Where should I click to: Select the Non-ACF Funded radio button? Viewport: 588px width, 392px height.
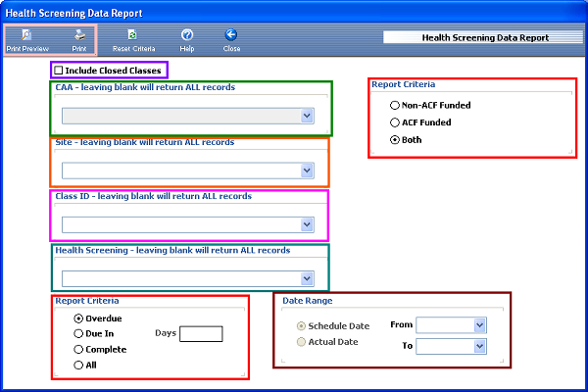(395, 105)
